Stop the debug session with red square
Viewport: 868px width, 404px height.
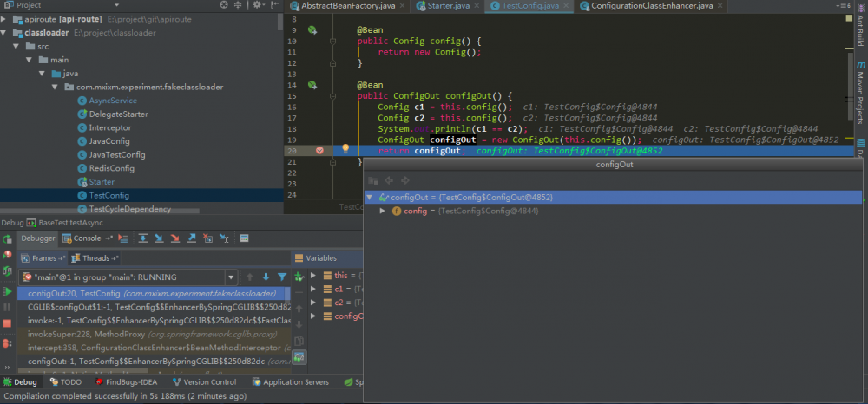point(7,323)
